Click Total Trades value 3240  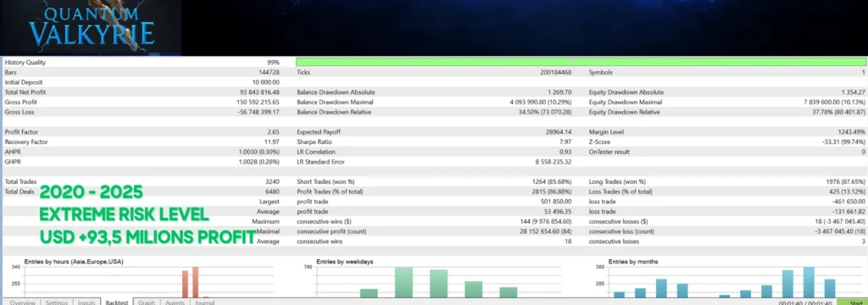point(272,181)
